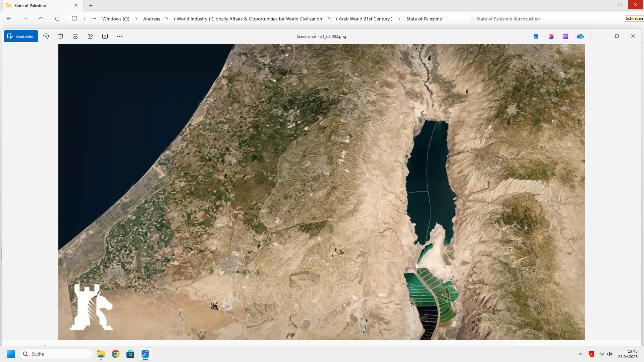Open the Photos three-dots more menu
The image size is (644, 362).
(120, 36)
